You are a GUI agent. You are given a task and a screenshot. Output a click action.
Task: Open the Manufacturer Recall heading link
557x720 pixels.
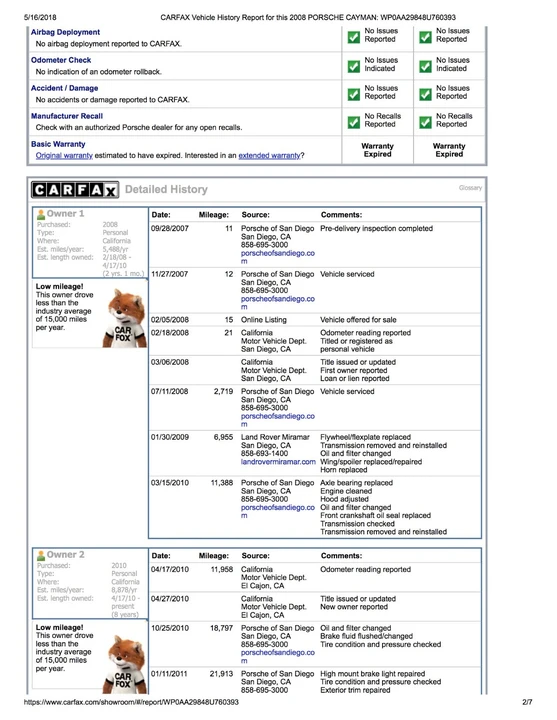[67, 116]
